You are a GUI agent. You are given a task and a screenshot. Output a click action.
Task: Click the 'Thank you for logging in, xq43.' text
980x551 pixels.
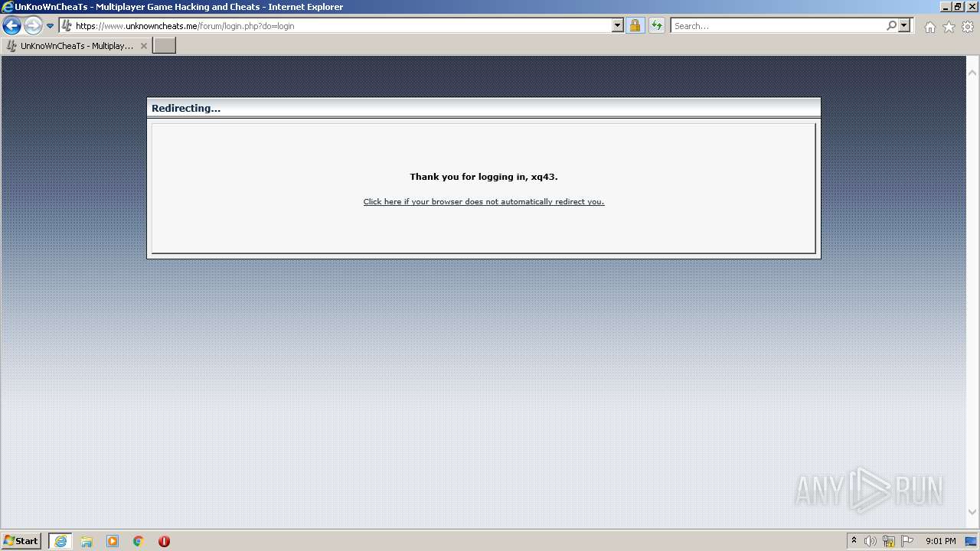click(484, 177)
